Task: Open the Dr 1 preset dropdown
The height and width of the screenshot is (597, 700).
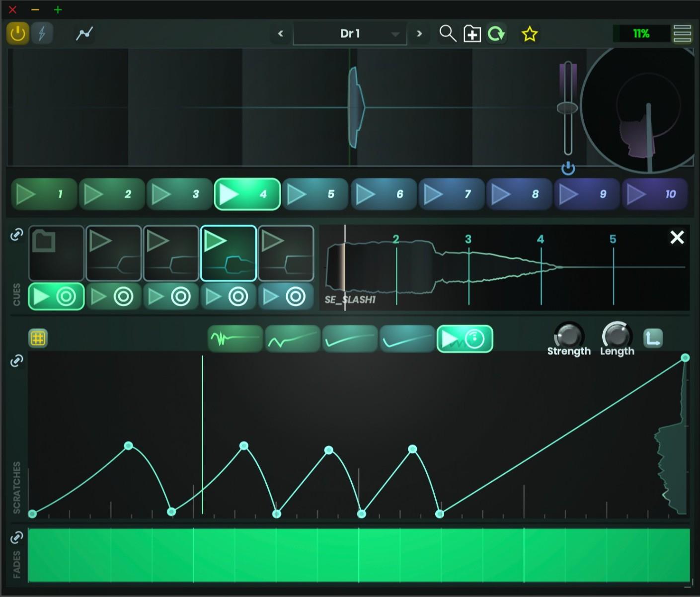Action: point(350,34)
